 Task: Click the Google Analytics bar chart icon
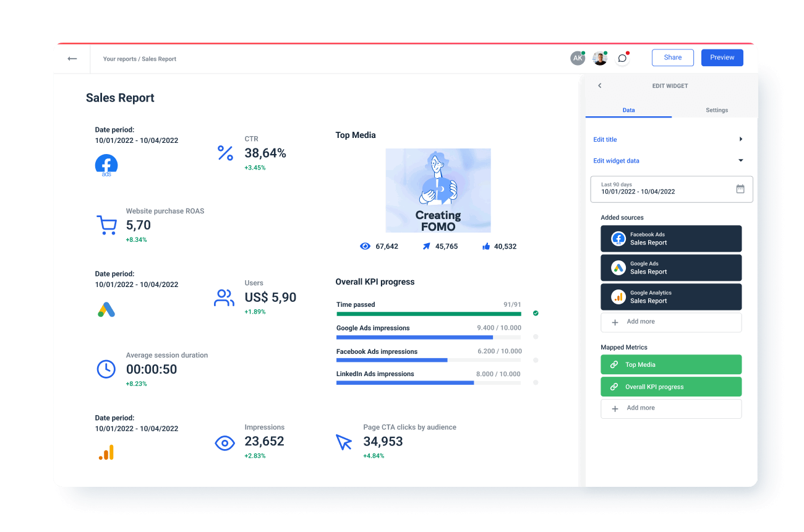[x=106, y=452]
